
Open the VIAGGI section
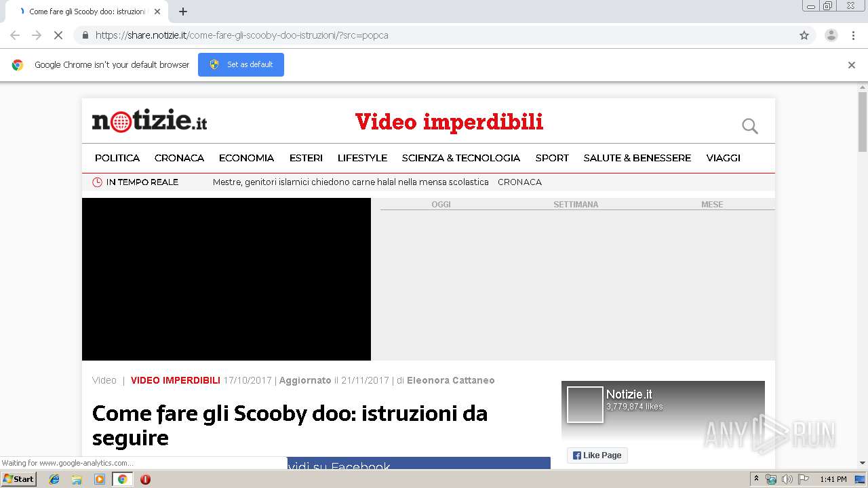724,158
